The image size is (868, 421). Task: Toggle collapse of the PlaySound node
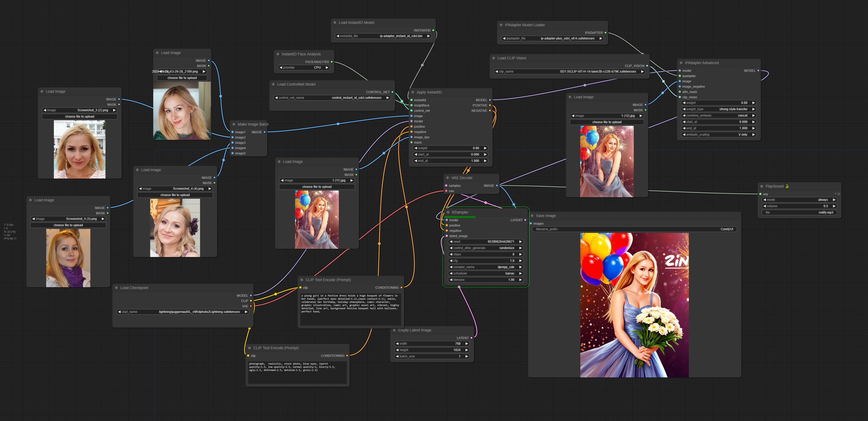(761, 186)
